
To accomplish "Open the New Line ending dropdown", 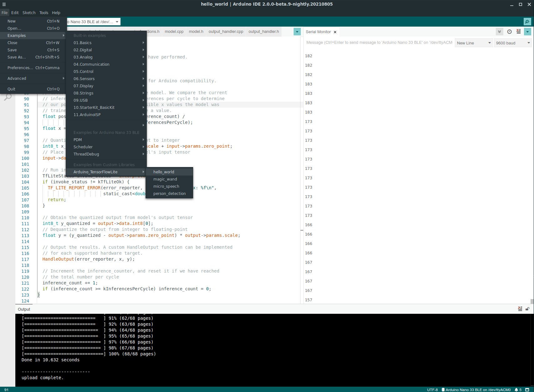I will 474,43.
